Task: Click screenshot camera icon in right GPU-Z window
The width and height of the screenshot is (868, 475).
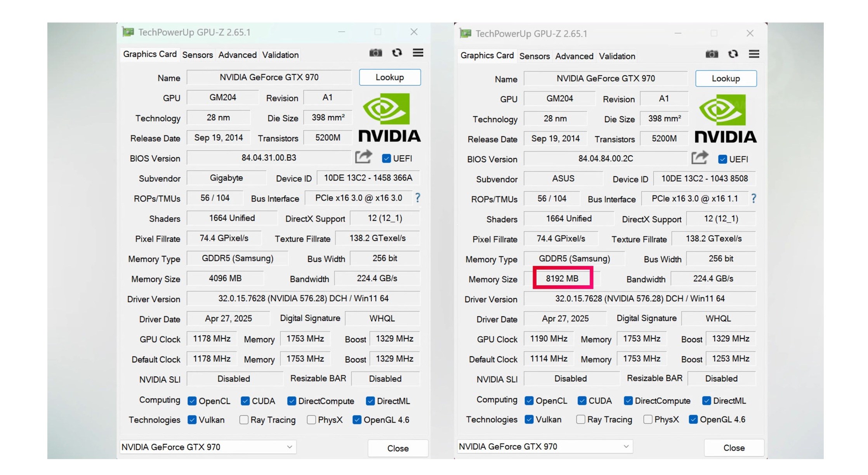Action: point(712,54)
